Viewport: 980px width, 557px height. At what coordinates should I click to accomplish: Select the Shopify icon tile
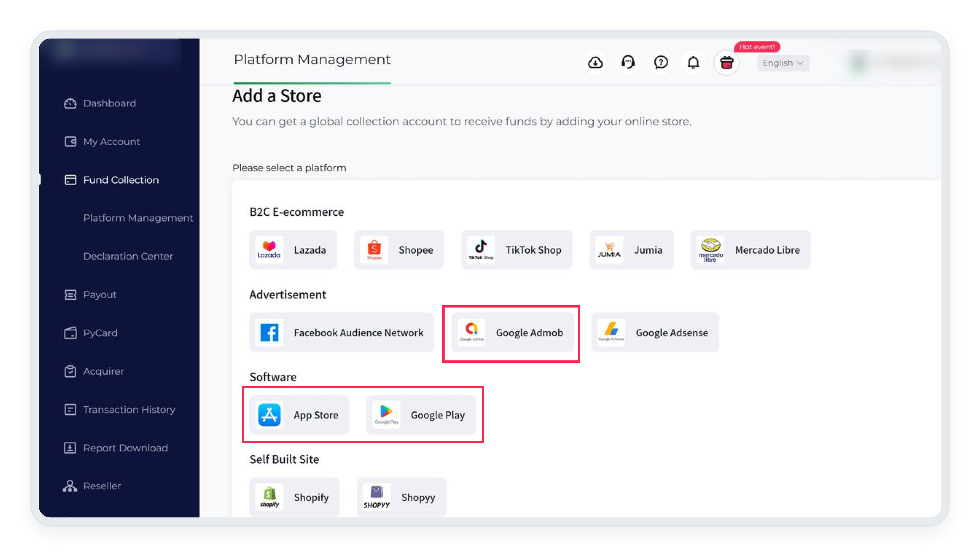coord(269,497)
